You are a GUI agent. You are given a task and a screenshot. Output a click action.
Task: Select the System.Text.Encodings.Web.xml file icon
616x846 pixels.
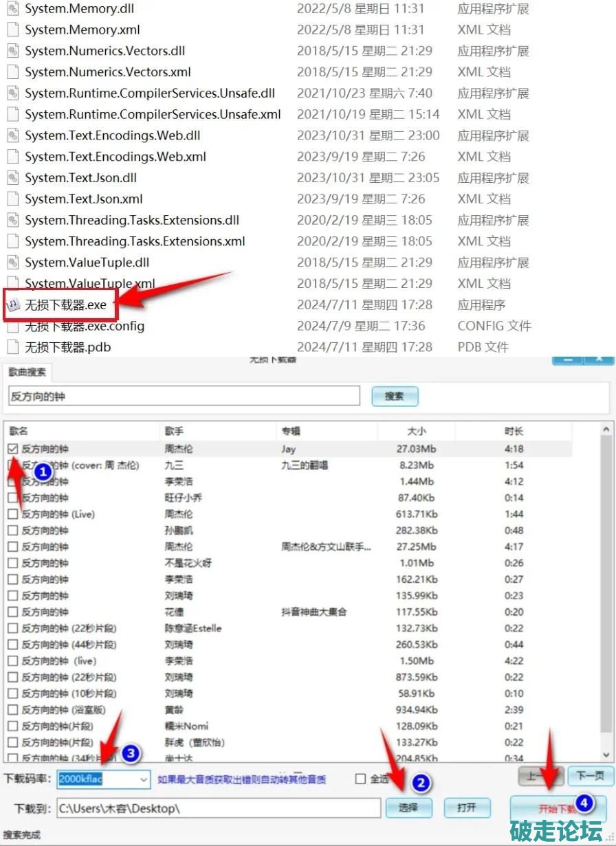(x=12, y=157)
